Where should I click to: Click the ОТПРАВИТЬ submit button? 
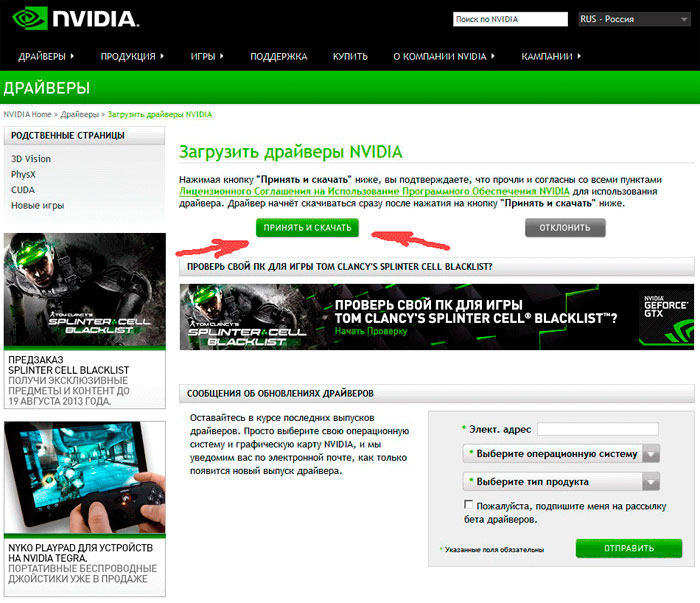[629, 548]
